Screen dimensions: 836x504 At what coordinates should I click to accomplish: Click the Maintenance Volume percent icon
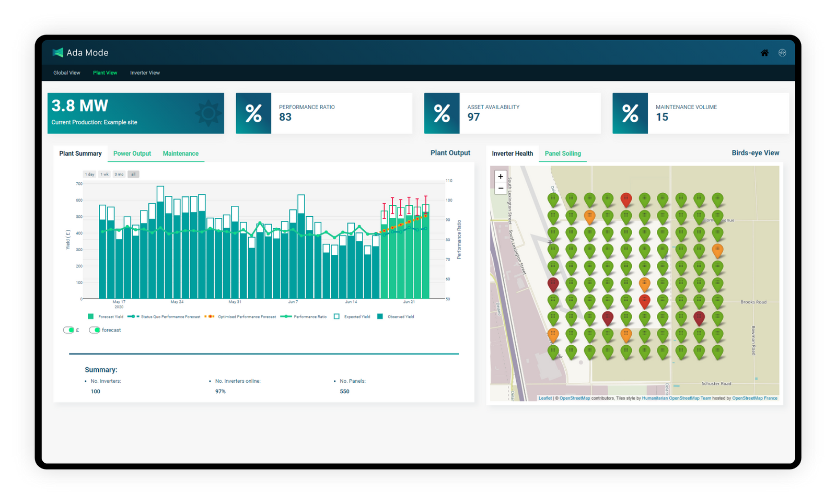tap(630, 113)
